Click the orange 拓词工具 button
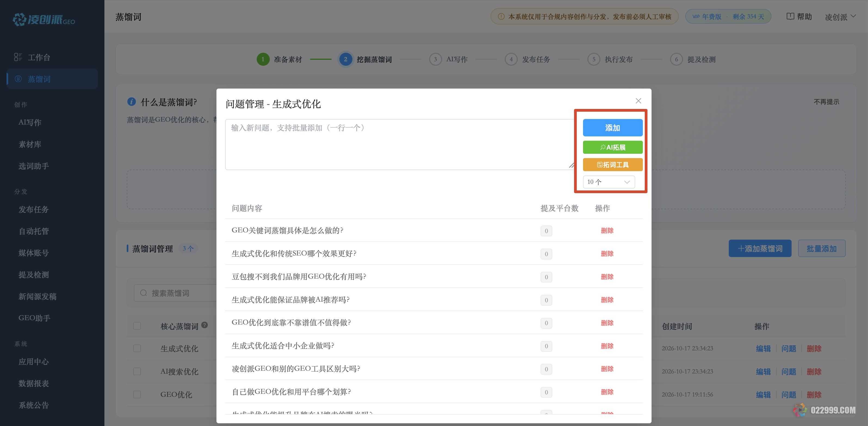 click(x=613, y=165)
